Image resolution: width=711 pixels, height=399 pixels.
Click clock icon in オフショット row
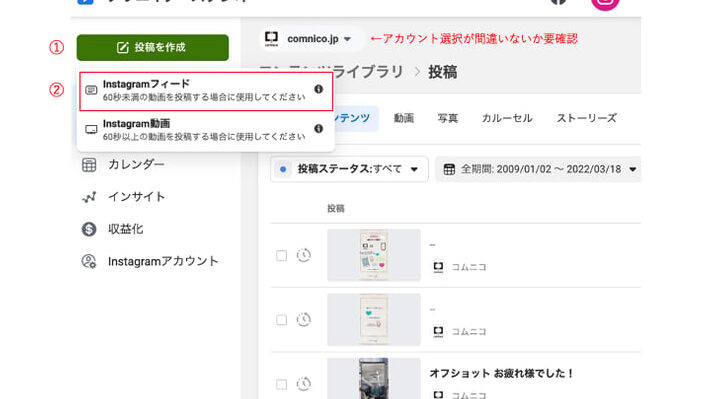pos(304,384)
